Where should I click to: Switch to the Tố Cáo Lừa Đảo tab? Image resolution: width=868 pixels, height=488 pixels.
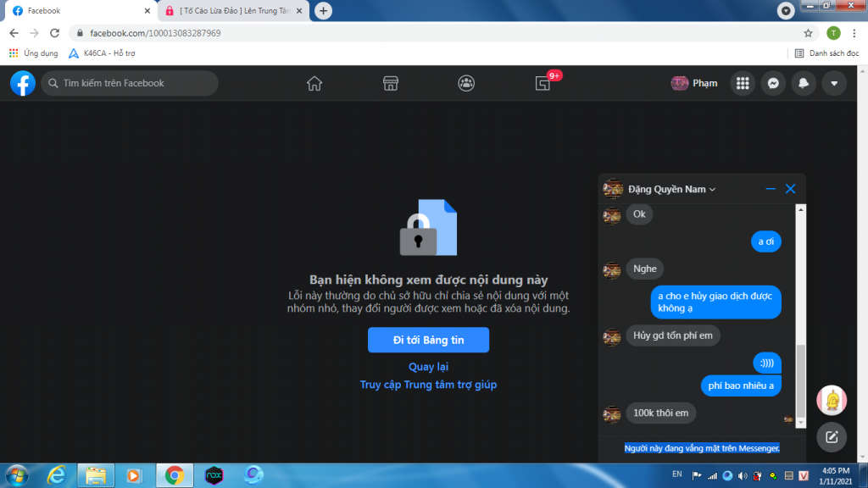click(x=234, y=11)
